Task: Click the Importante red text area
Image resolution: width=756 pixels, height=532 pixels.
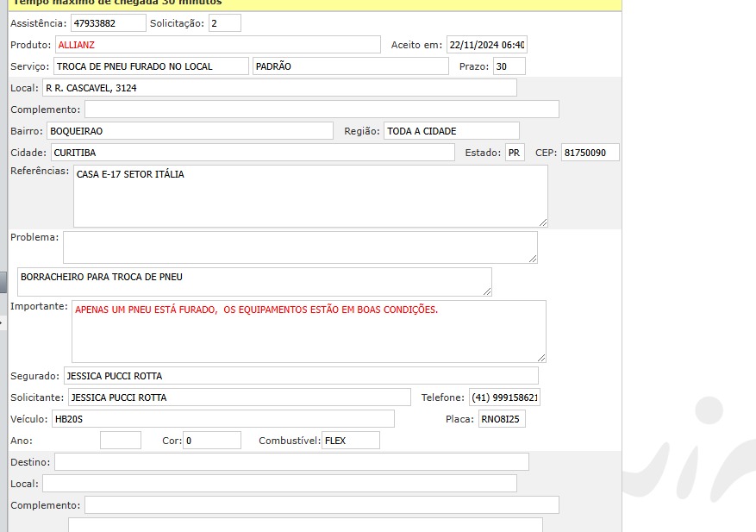Action: pyautogui.click(x=308, y=331)
